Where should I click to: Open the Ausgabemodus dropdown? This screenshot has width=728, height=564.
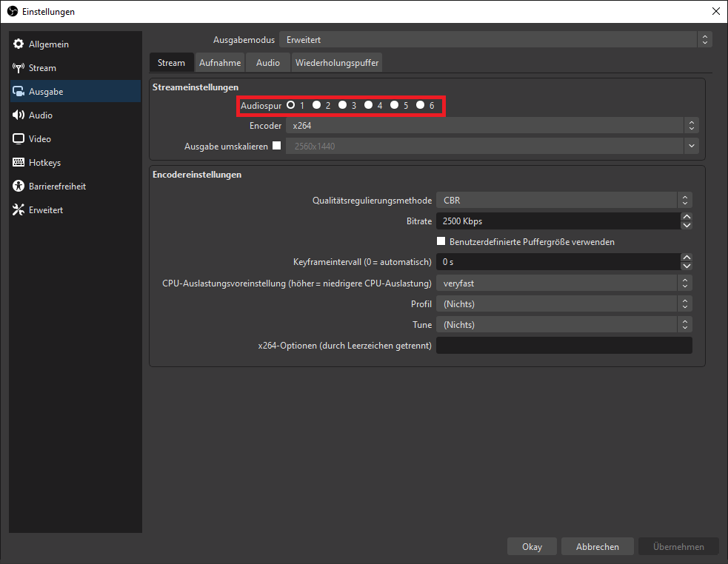coord(495,40)
